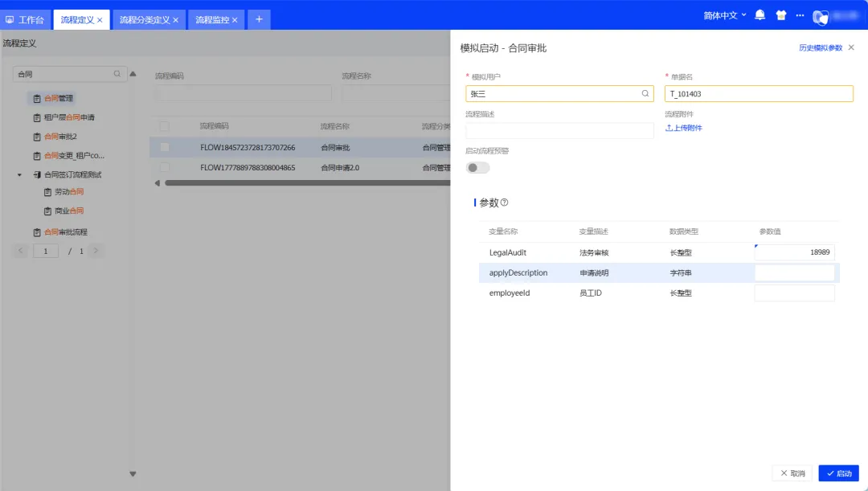The width and height of the screenshot is (868, 491).
Task: Click the applyDescription parameter value field
Action: pyautogui.click(x=794, y=273)
